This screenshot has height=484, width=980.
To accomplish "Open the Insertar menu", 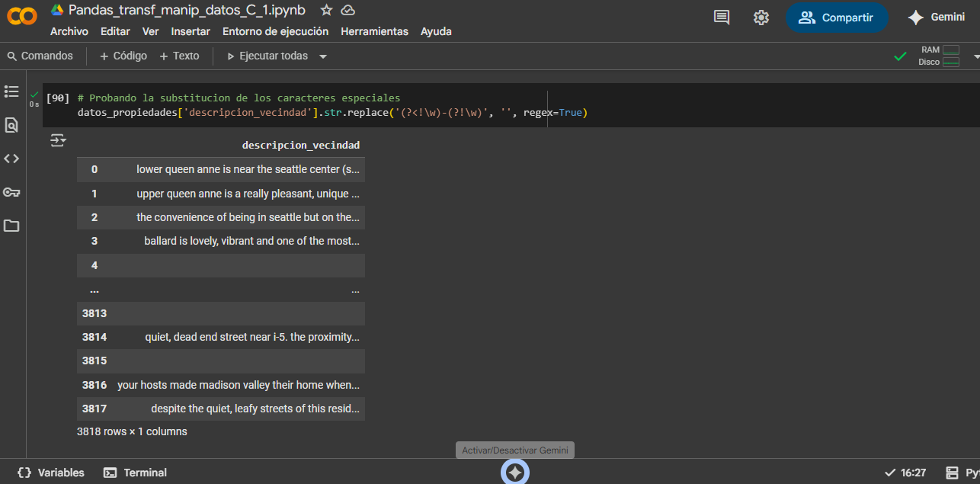I will click(191, 31).
